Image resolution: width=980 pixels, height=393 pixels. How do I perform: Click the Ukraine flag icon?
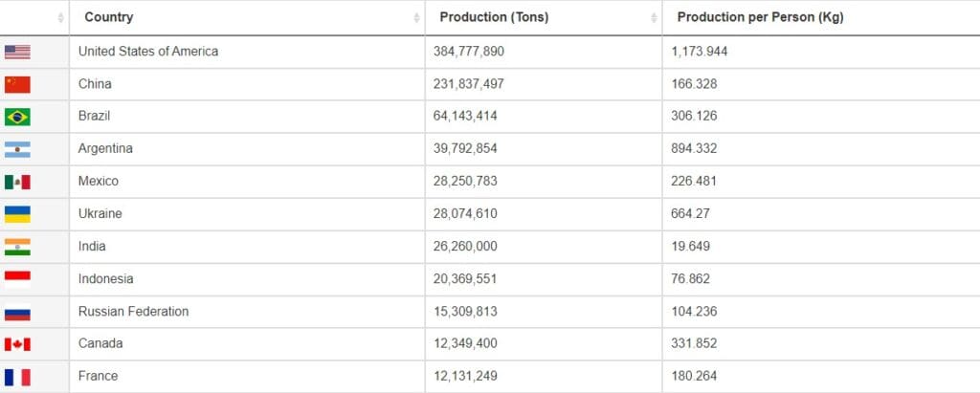point(17,214)
